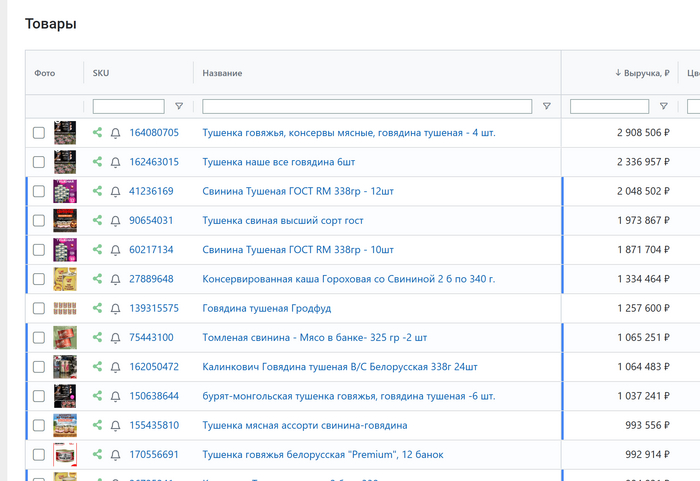This screenshot has width=700, height=481.
Task: Click bell icon for SKU 90654031
Action: pyautogui.click(x=115, y=220)
